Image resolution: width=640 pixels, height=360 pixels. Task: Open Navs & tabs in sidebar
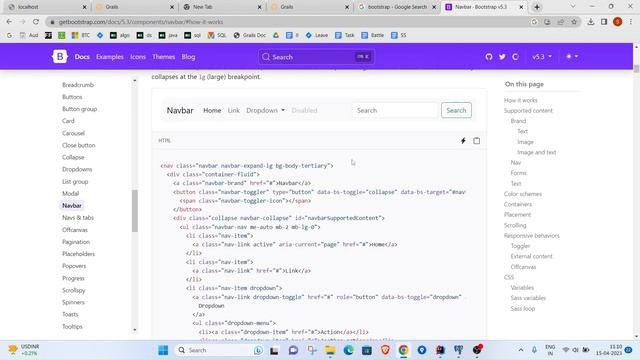tap(78, 218)
